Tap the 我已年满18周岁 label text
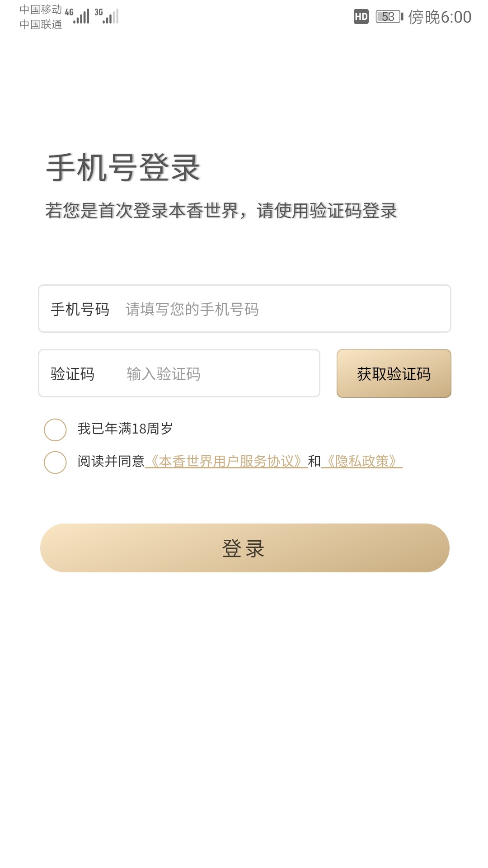Screen dimensions: 488x868 click(125, 429)
